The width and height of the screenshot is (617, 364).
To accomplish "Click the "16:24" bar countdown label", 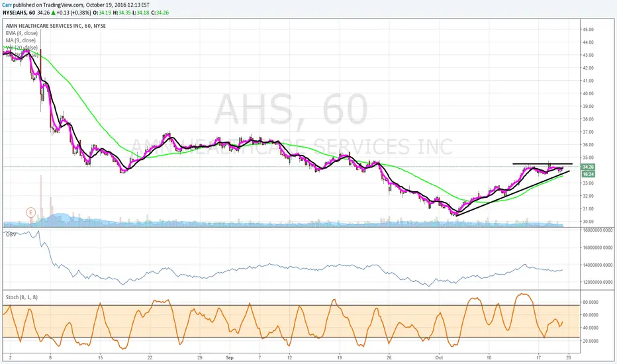I will pos(588,174).
